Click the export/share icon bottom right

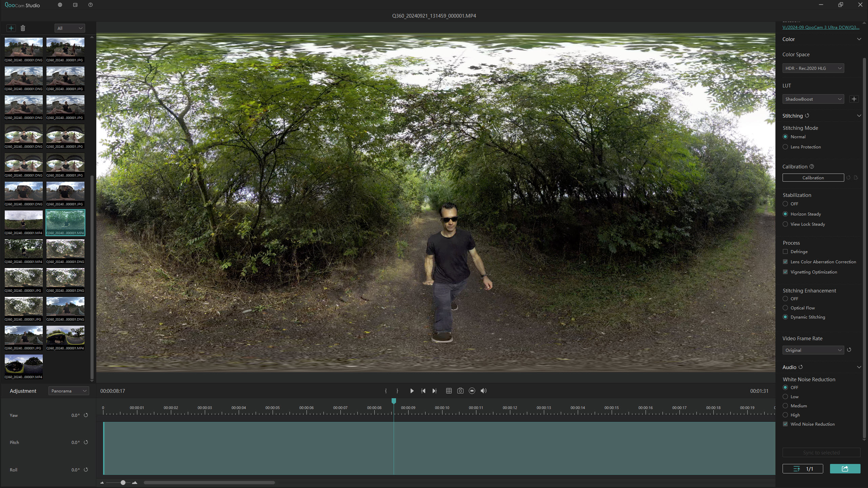click(845, 468)
